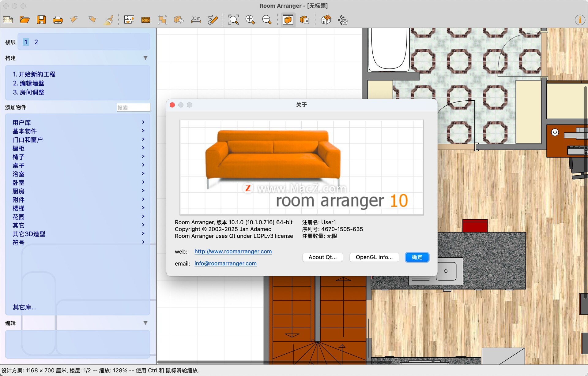This screenshot has height=376, width=588.
Task: Select the 3.5 m measuring tool
Action: (196, 20)
